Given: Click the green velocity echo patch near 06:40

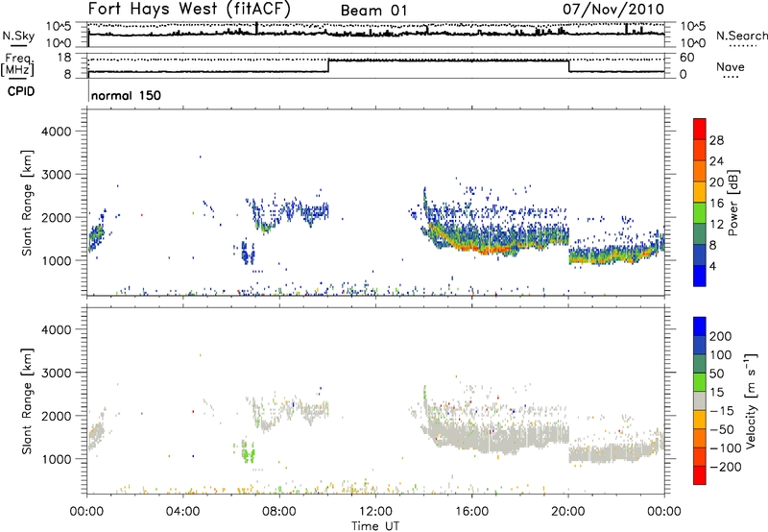Looking at the screenshot, I should (249, 452).
